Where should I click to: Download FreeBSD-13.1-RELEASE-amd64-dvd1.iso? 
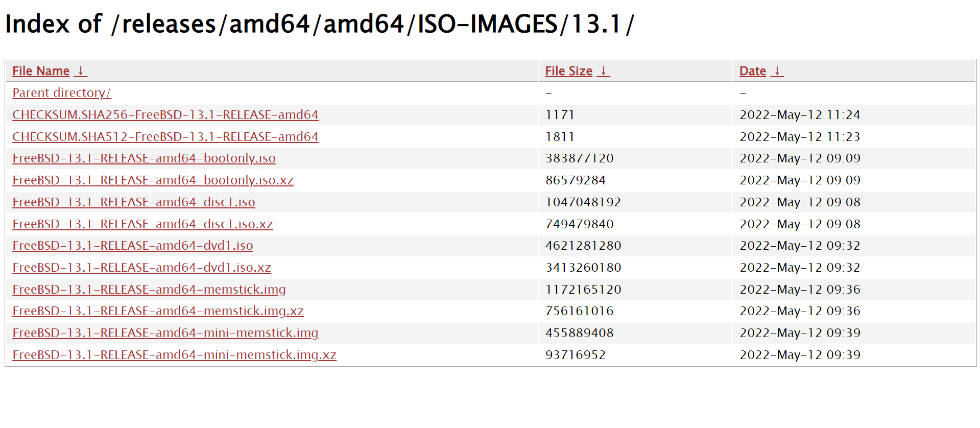tap(133, 246)
